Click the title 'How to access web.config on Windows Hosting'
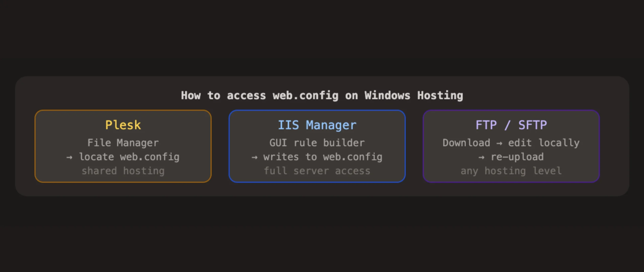Viewport: 644px width, 272px height. (322, 96)
